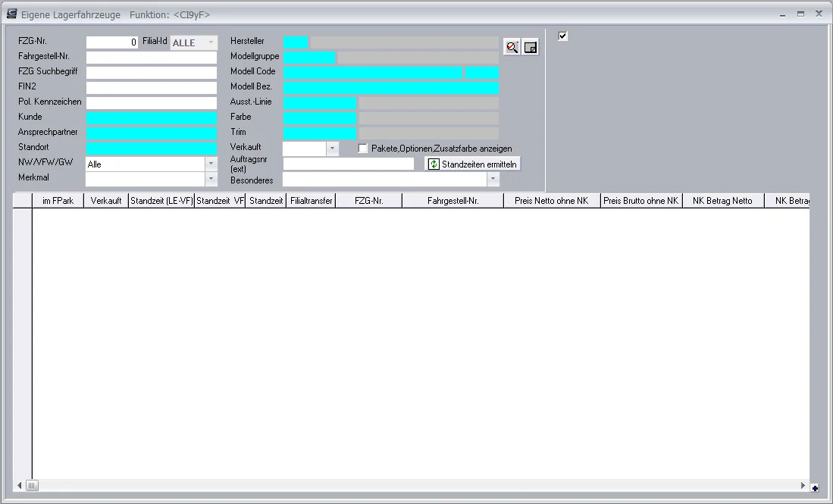Viewport: 833px width, 504px height.
Task: Click the FIN2 input field
Action: point(152,88)
